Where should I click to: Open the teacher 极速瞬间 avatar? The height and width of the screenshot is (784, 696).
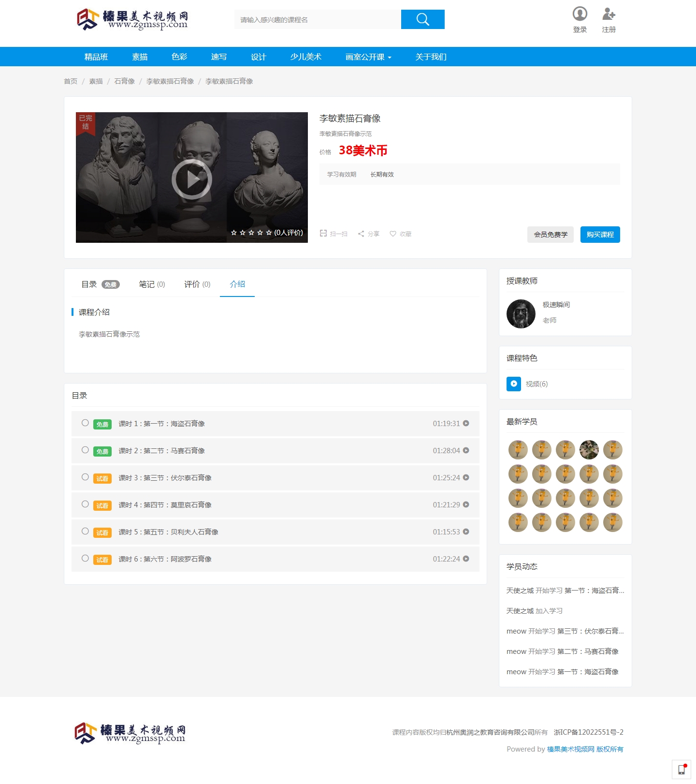521,314
